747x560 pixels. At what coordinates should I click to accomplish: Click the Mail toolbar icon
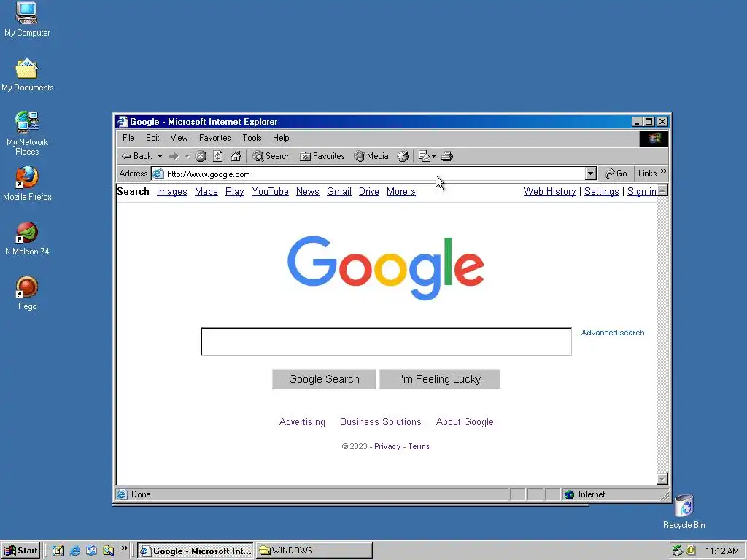[424, 156]
